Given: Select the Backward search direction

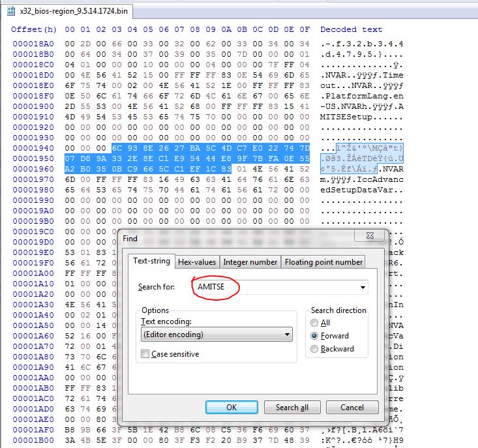Looking at the screenshot, I should pos(314,349).
